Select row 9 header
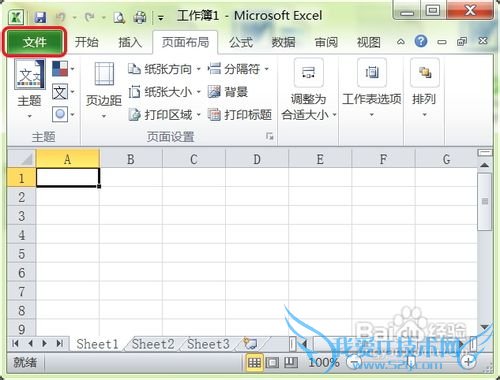This screenshot has height=380, width=500. click(x=21, y=329)
